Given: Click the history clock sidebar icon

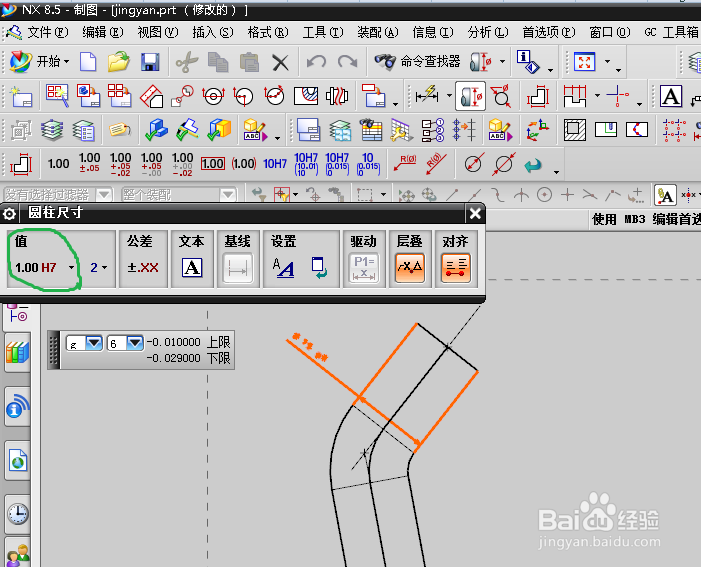Looking at the screenshot, I should (x=17, y=514).
